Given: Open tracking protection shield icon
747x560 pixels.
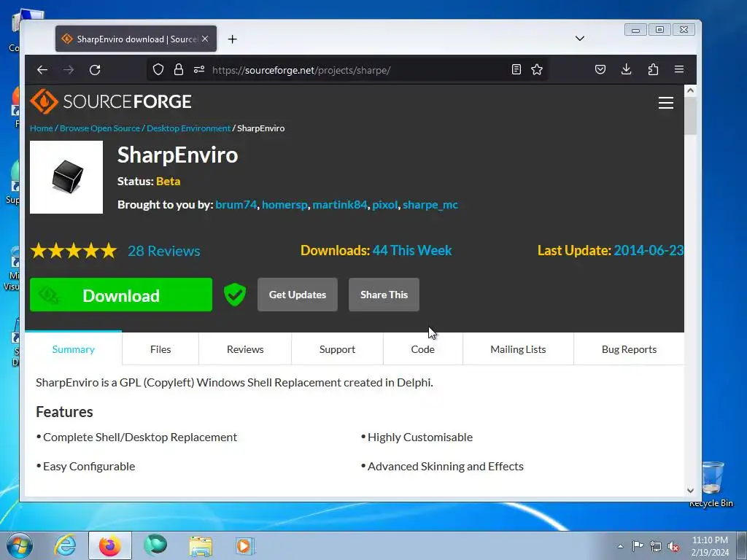Looking at the screenshot, I should point(158,70).
